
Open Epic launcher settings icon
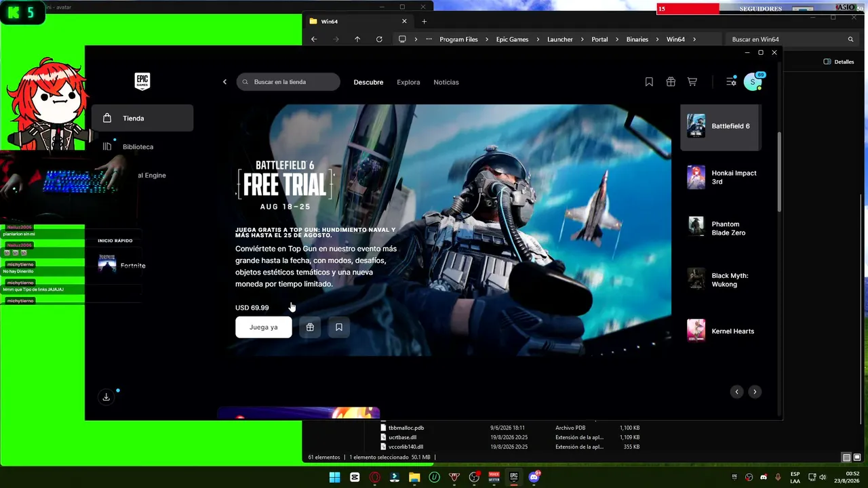[731, 82]
